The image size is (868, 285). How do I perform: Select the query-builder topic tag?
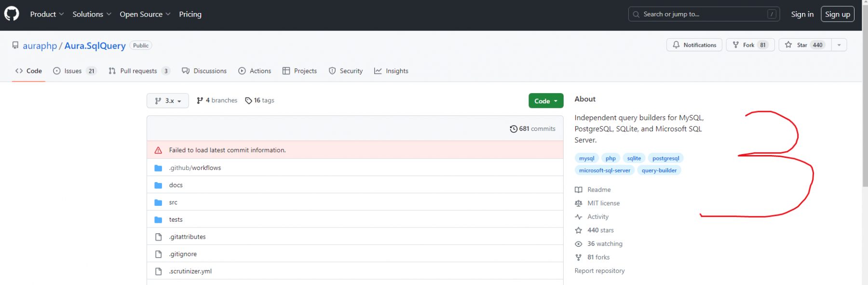click(659, 171)
